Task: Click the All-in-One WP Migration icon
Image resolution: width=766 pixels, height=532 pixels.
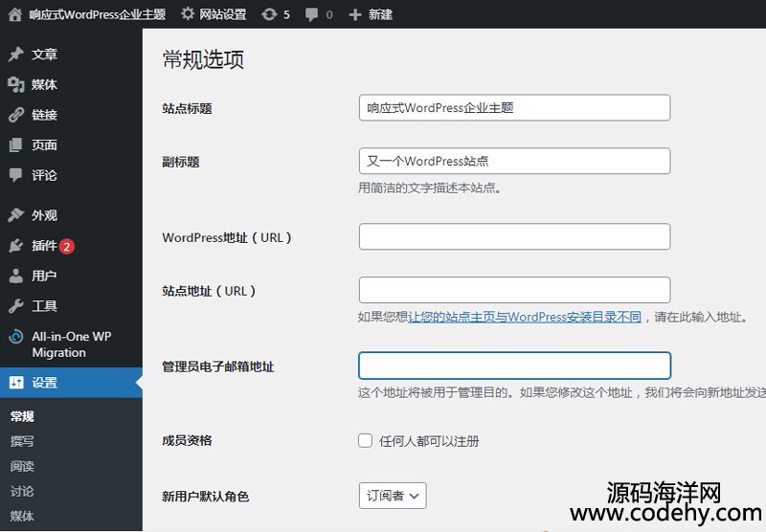Action: point(16,336)
